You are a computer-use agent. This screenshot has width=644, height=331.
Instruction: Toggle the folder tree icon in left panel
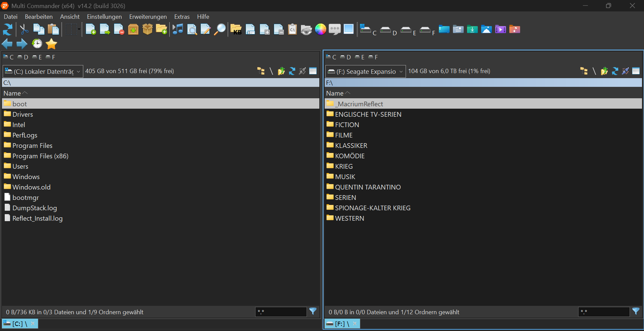click(261, 71)
